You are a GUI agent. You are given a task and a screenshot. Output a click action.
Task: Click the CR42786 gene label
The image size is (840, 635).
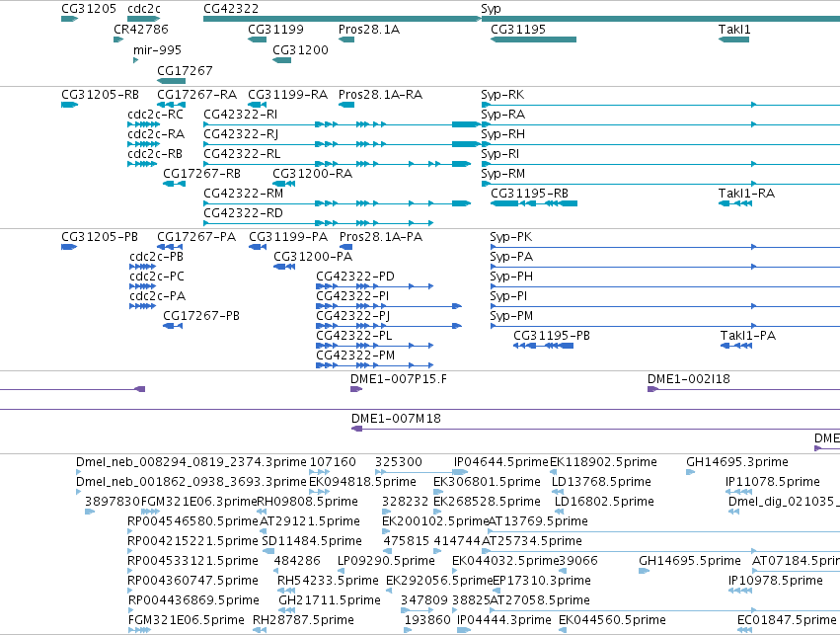point(141,30)
